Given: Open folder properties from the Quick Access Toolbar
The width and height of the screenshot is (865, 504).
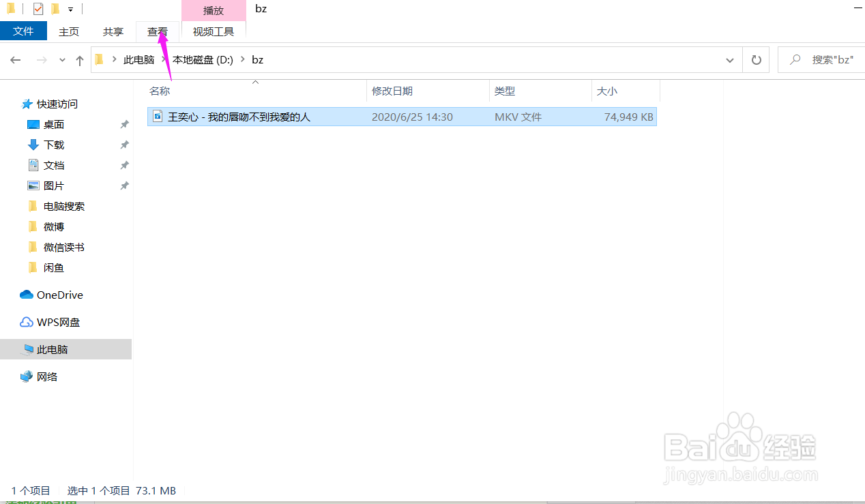Looking at the screenshot, I should point(38,8).
